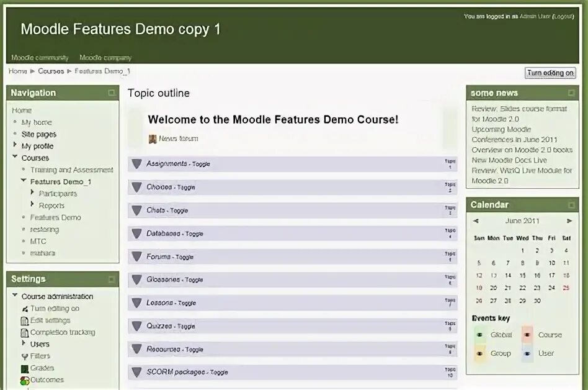Click Home heading in Navigation block
588x390 pixels.
click(x=22, y=111)
